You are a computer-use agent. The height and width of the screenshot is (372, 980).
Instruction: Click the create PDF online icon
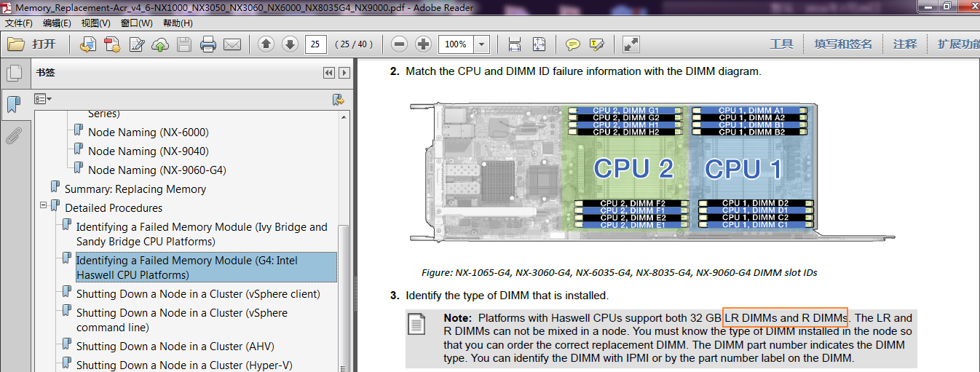tap(112, 44)
